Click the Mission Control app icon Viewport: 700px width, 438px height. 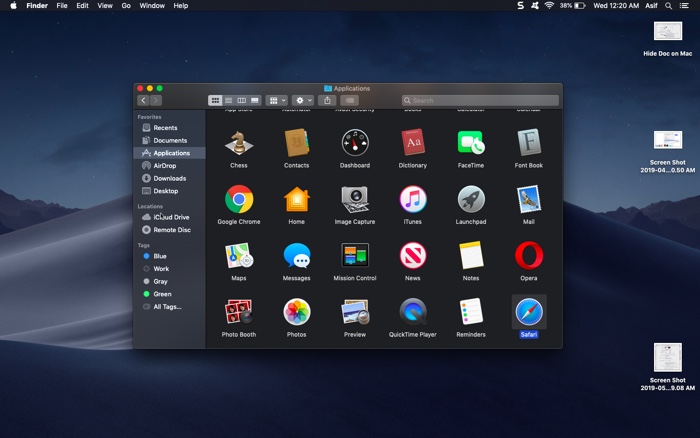tap(355, 255)
